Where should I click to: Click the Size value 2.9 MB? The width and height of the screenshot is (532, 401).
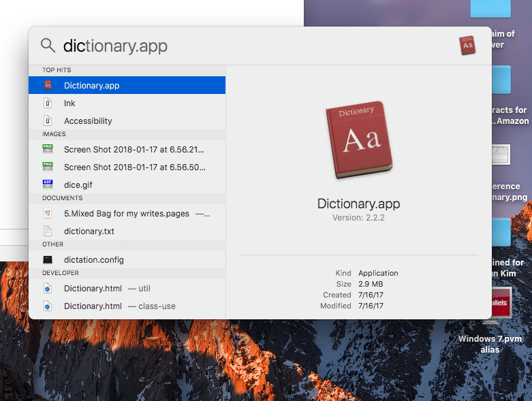371,284
